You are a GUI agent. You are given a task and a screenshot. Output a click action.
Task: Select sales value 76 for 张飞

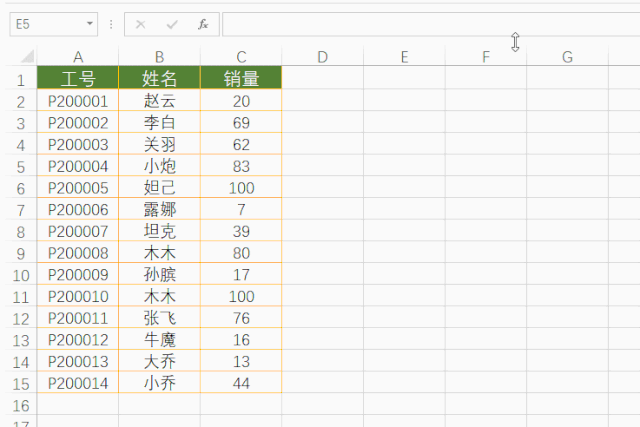coord(241,317)
